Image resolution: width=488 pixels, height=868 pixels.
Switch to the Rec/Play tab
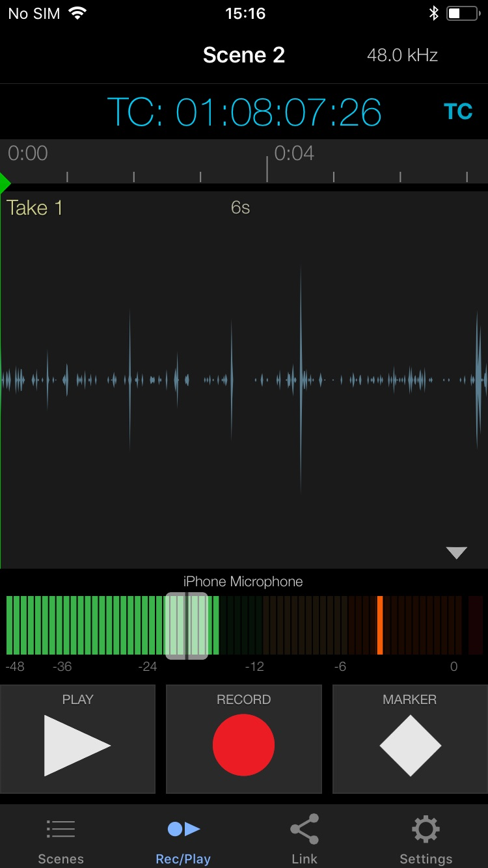click(x=183, y=839)
